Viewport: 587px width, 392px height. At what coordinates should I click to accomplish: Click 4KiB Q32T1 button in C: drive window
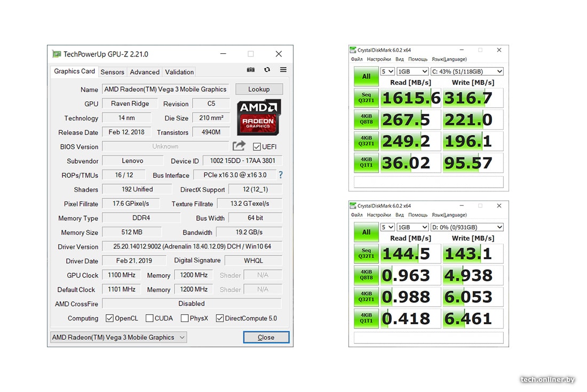[x=366, y=141]
